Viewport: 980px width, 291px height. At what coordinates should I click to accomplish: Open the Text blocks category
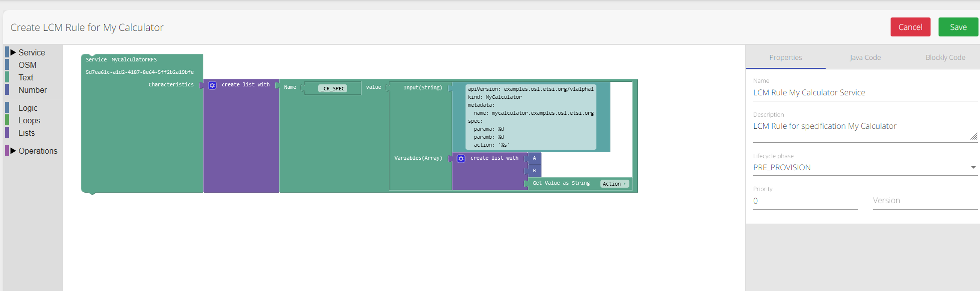pos(26,77)
